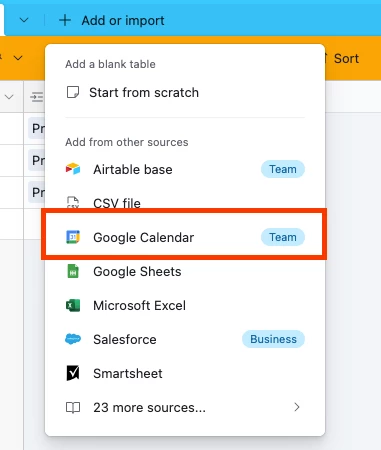381x450 pixels.
Task: Click the Google Calendar icon
Action: pos(73,237)
